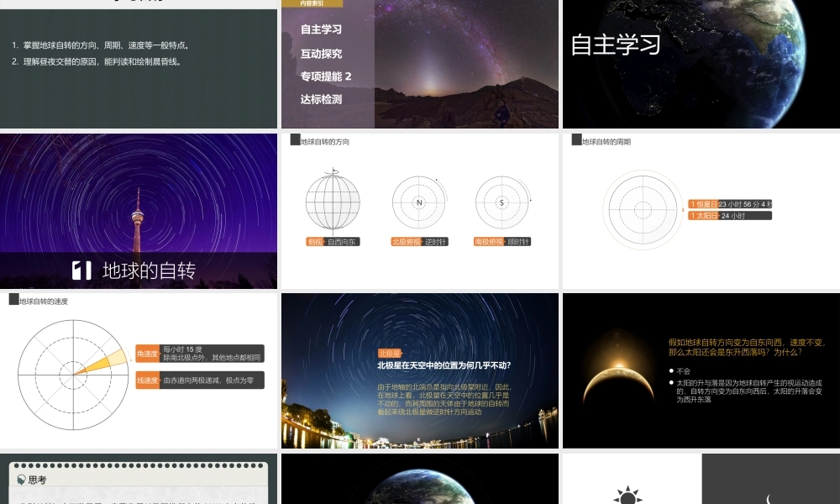
Task: Select the 自主学习 Earth title slide
Action: (x=701, y=65)
